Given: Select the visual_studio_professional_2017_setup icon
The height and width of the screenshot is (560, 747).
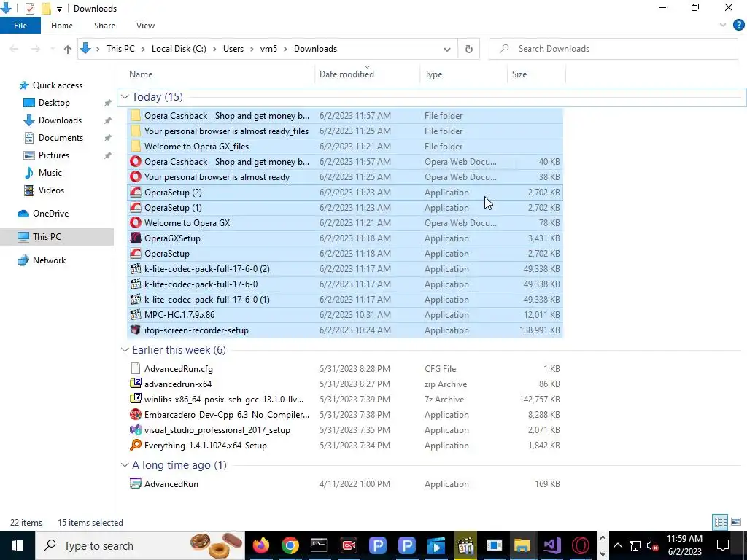Looking at the screenshot, I should 136,430.
